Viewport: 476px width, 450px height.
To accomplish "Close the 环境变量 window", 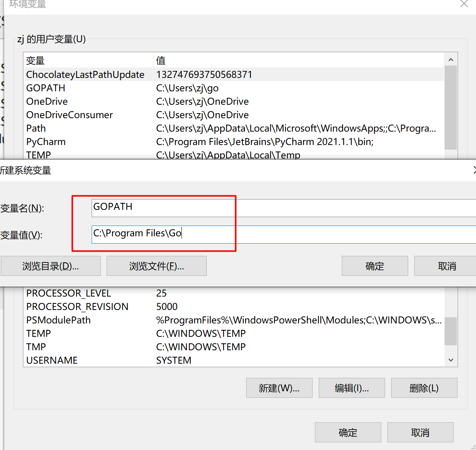I will pos(464,4).
